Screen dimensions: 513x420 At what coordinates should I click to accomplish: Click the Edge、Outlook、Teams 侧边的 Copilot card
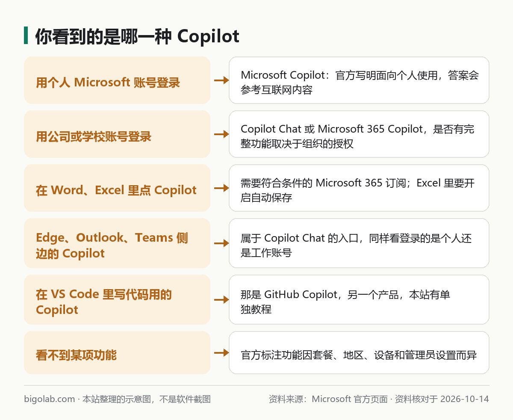click(117, 243)
